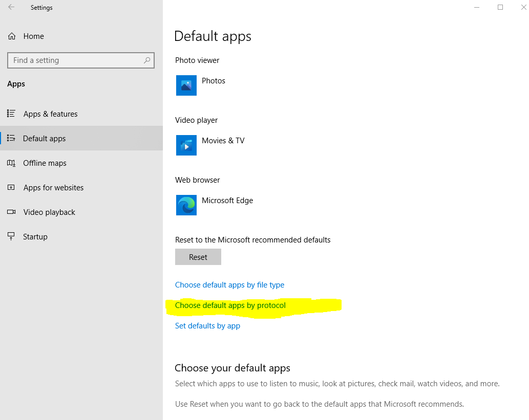
Task: Click the 'Select which apps to use' description
Action: pos(337,384)
